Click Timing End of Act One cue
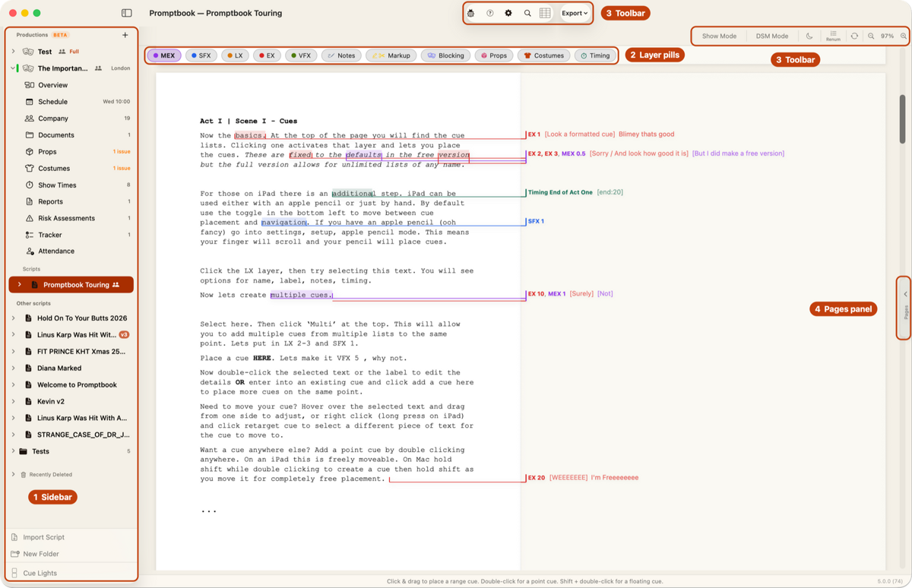The image size is (912, 588). pyautogui.click(x=560, y=192)
